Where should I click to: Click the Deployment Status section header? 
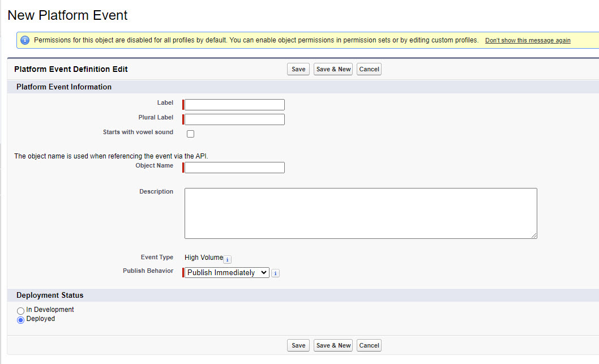point(50,296)
